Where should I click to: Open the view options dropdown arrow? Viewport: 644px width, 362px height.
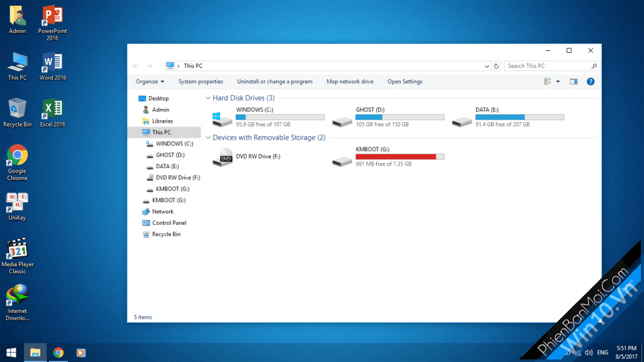pos(558,81)
